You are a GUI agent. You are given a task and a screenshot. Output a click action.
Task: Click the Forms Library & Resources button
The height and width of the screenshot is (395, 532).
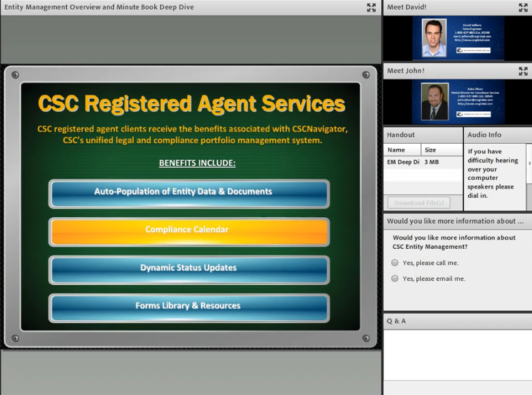tap(189, 308)
